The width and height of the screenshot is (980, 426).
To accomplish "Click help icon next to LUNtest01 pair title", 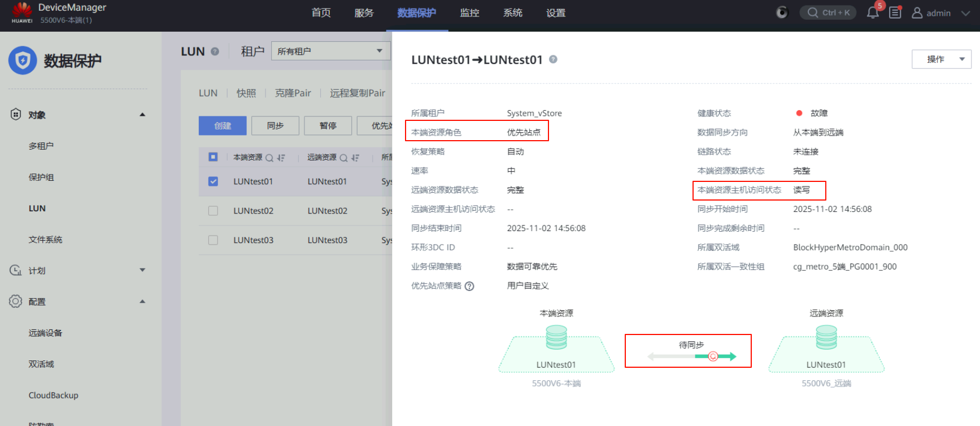I will pyautogui.click(x=553, y=59).
